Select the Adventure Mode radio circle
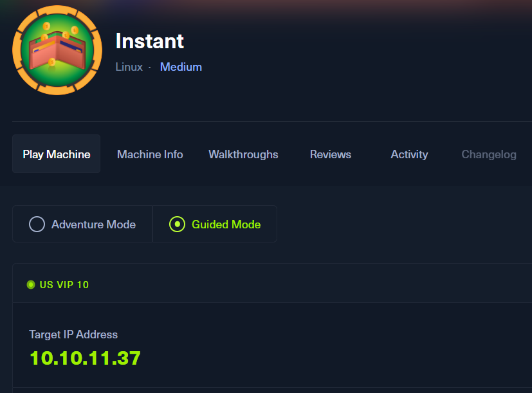Image resolution: width=532 pixels, height=393 pixels. point(37,224)
